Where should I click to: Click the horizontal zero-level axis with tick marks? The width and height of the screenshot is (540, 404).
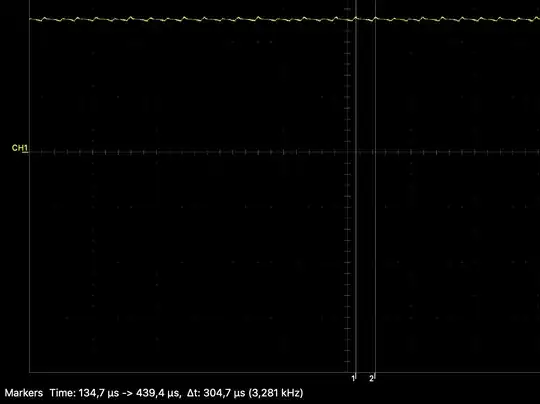tap(284, 152)
